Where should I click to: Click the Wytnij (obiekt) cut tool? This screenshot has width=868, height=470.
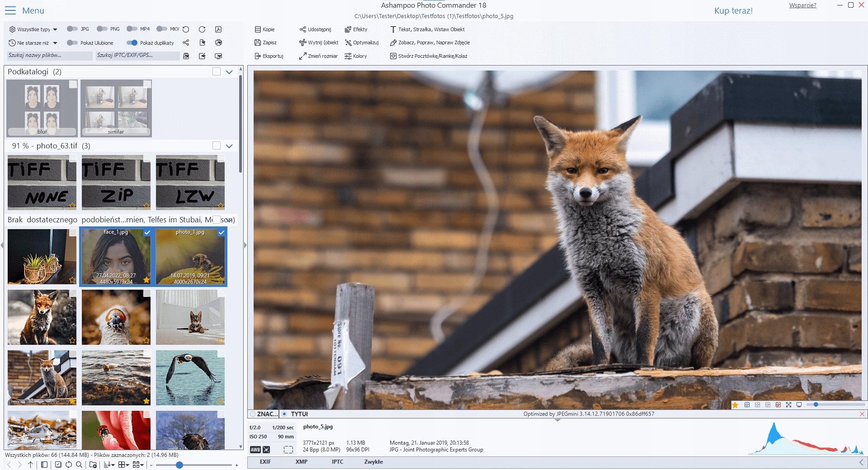319,42
